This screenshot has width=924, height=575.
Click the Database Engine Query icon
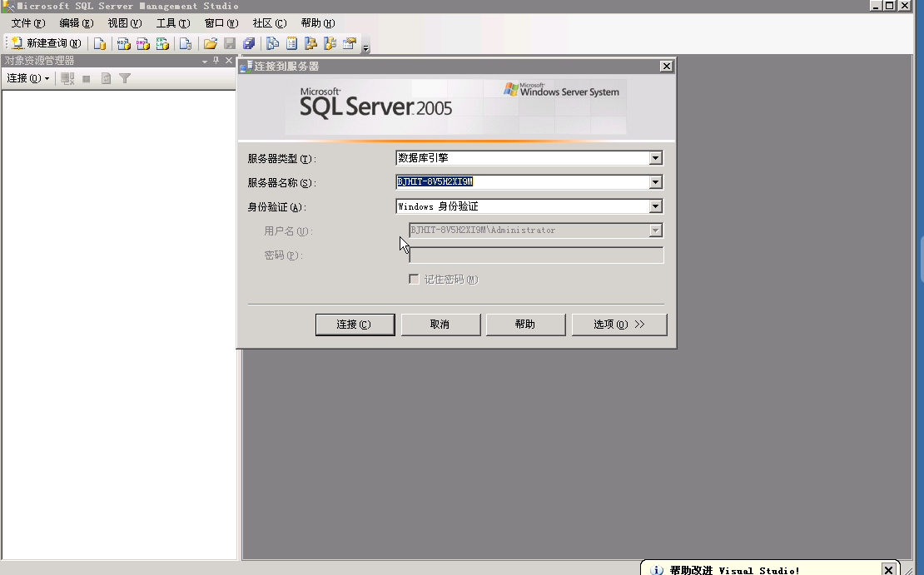click(x=100, y=43)
